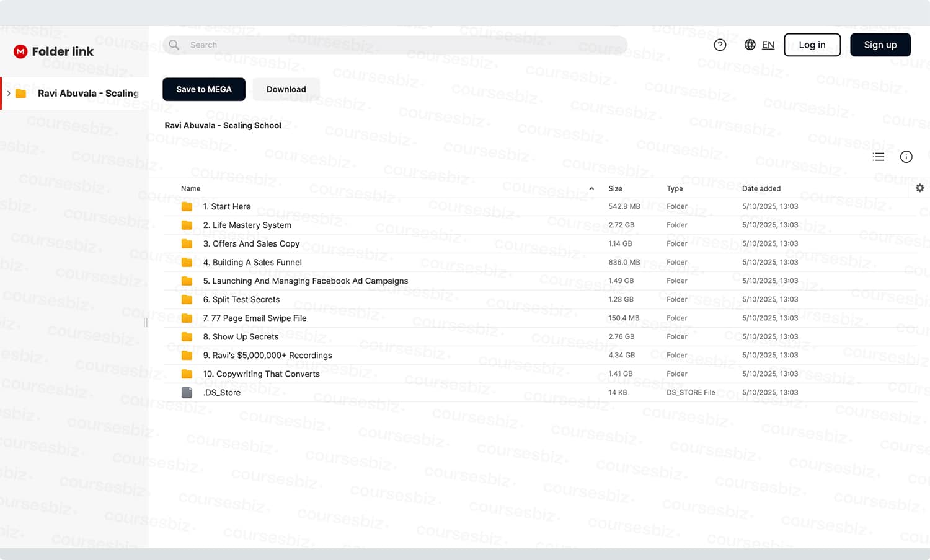
Task: Click the 14 KB size value
Action: [618, 392]
